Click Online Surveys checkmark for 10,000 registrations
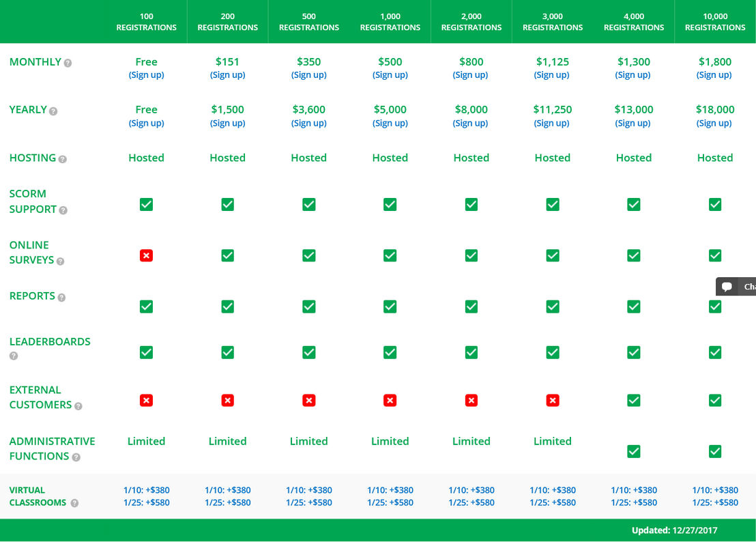Screen dimensions: 756x542 click(715, 255)
